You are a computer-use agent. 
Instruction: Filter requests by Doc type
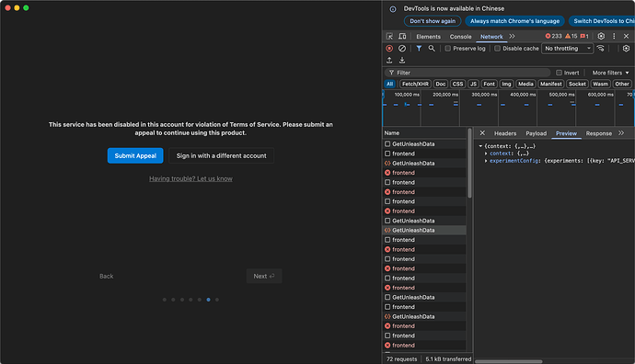coord(441,84)
